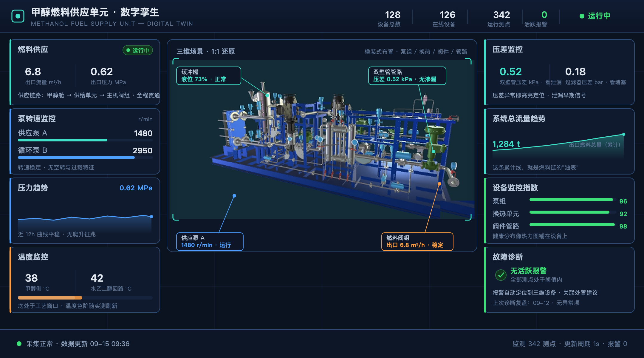The height and width of the screenshot is (358, 644).
Task: Select the 供应泵 A callout label
Action: [x=210, y=242]
